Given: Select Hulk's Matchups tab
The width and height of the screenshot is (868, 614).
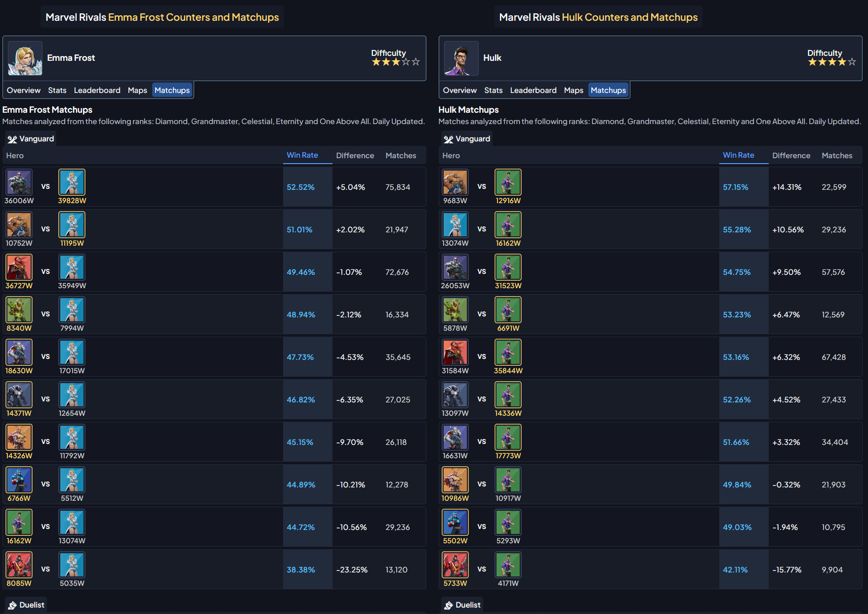Looking at the screenshot, I should (609, 90).
